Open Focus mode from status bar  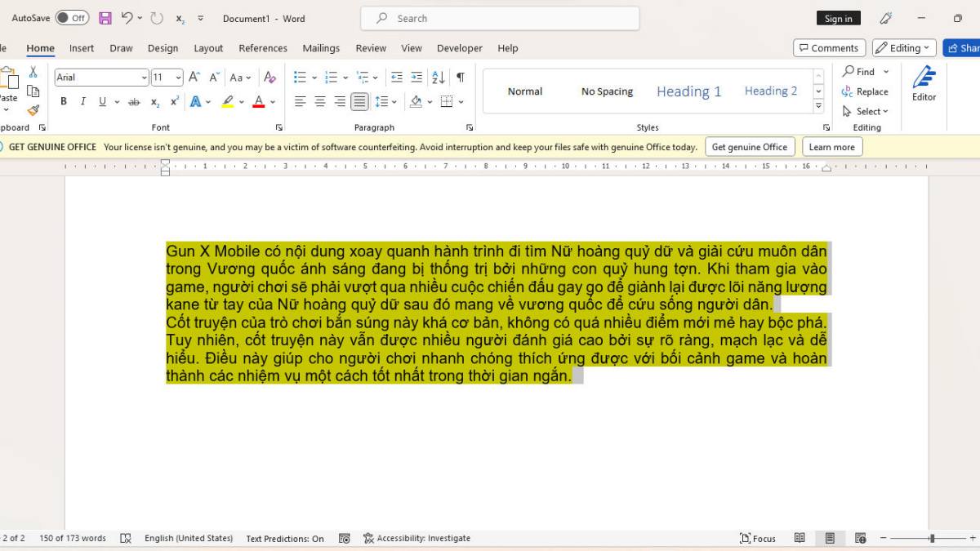point(758,539)
